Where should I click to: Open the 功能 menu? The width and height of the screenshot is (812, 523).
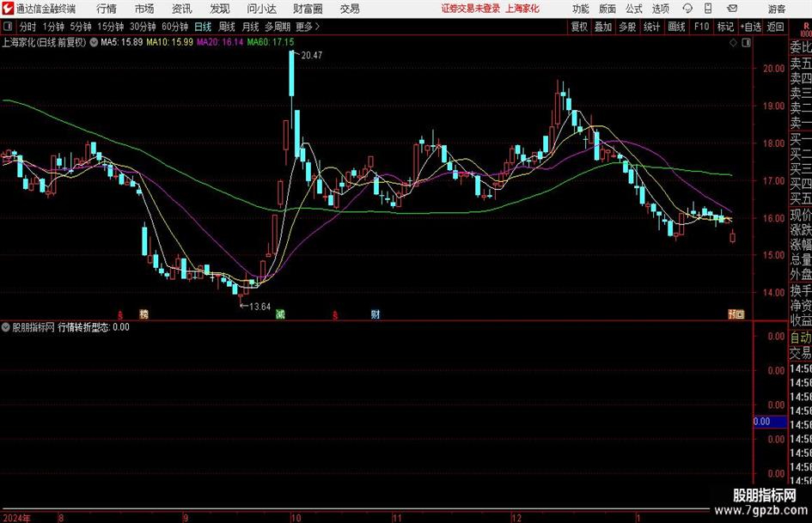[581, 9]
